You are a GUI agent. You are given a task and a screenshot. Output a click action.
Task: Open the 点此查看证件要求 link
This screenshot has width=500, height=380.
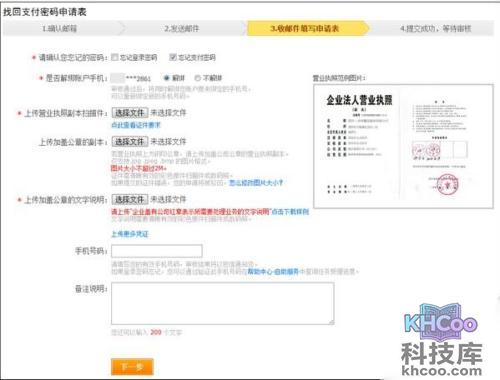point(136,125)
